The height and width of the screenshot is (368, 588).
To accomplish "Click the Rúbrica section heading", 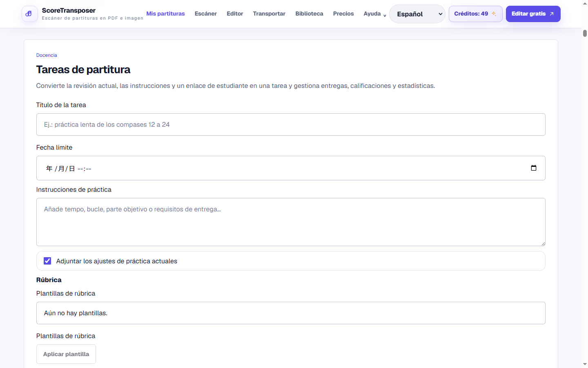I will pyautogui.click(x=49, y=280).
